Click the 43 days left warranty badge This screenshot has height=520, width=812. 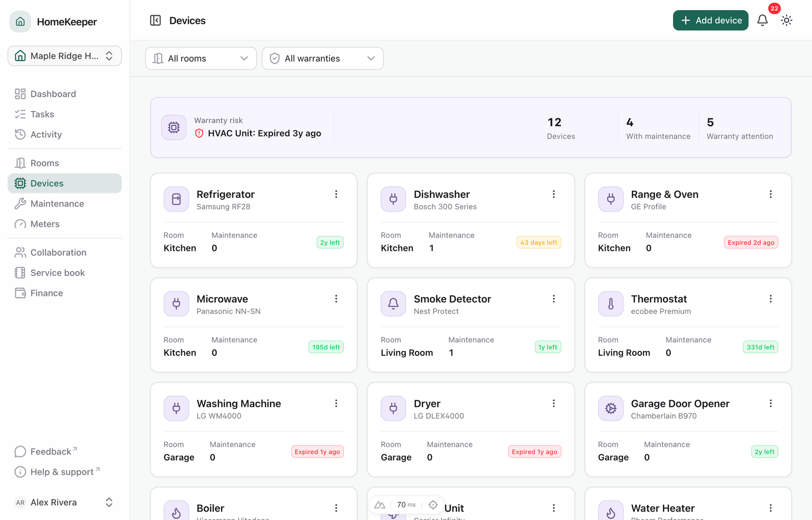[539, 243]
